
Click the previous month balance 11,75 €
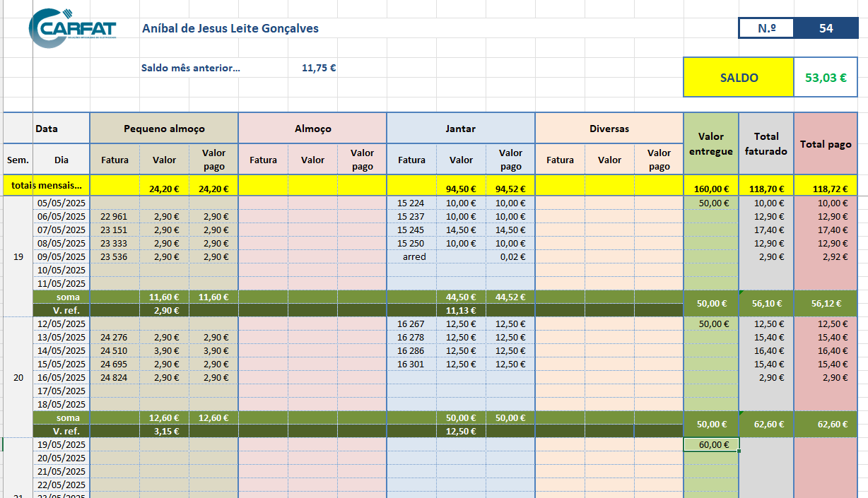coord(318,69)
